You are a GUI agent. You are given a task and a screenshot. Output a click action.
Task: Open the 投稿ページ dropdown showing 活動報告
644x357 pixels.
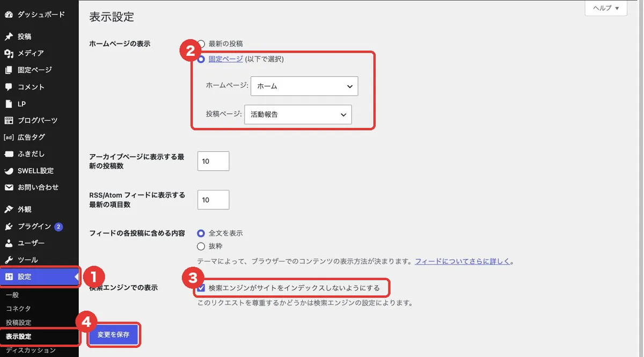(298, 114)
